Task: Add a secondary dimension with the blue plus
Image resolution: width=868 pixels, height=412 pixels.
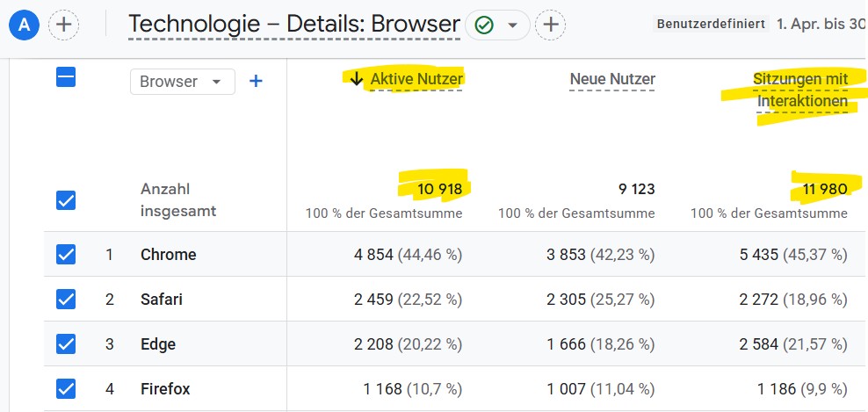Action: point(255,82)
